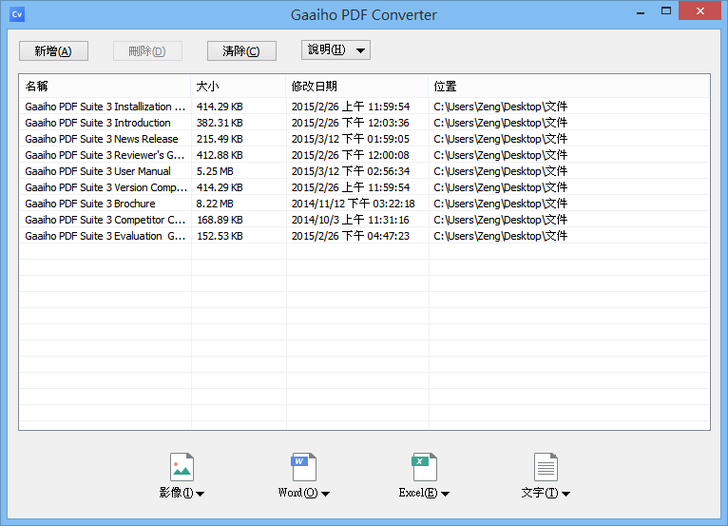Image resolution: width=728 pixels, height=526 pixels.
Task: Sort by the 修改日期 column header
Action: click(x=357, y=86)
